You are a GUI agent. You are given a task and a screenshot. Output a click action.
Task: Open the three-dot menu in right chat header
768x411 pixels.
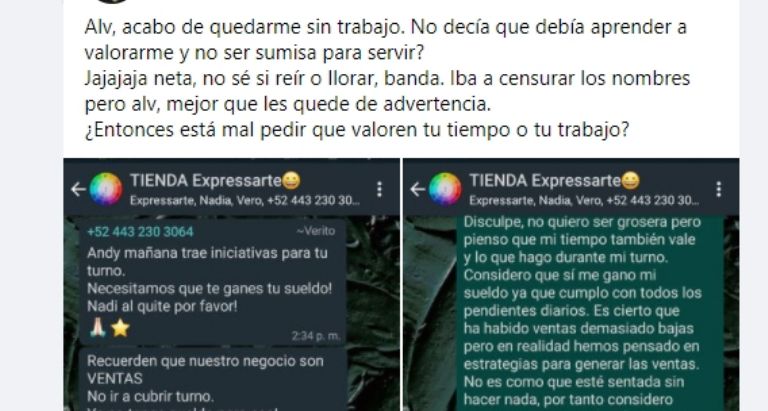coord(719,189)
